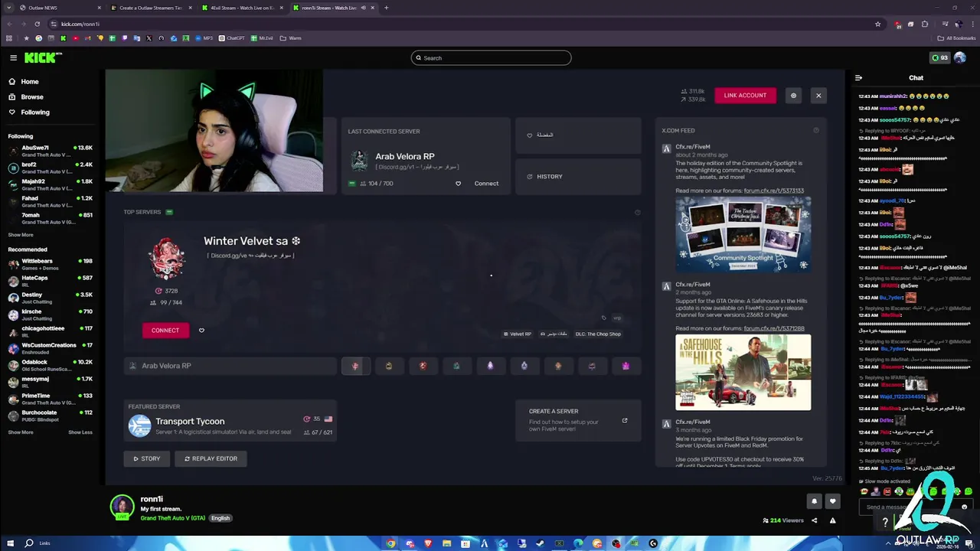The height and width of the screenshot is (551, 980).
Task: Open Odablock recommended channel
Action: tap(50, 365)
